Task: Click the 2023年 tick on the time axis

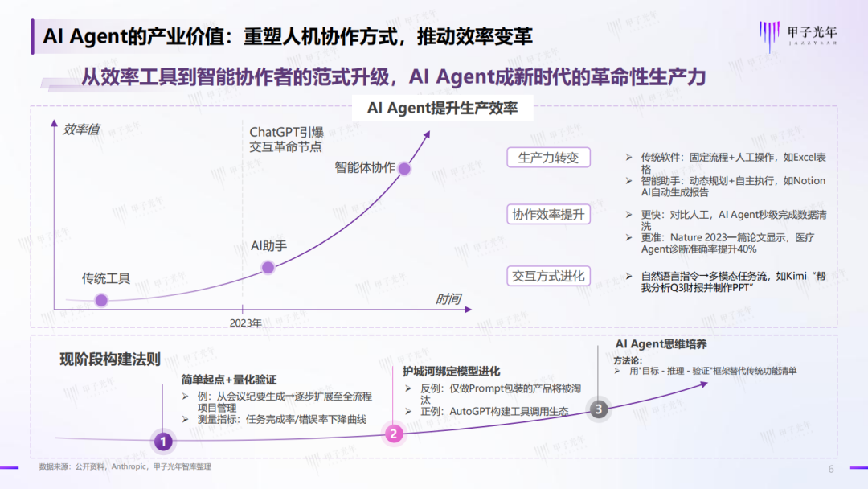Action: [x=245, y=323]
